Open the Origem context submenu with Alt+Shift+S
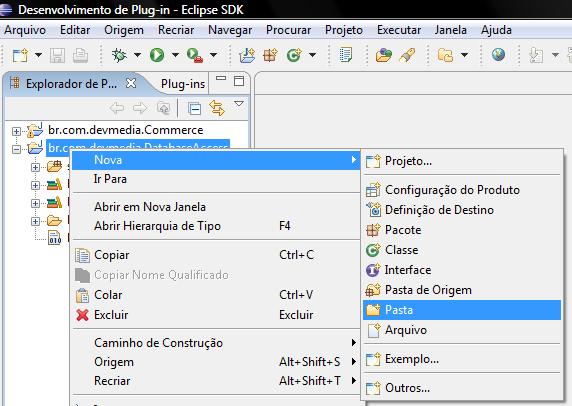The height and width of the screenshot is (406, 572). tap(216, 362)
